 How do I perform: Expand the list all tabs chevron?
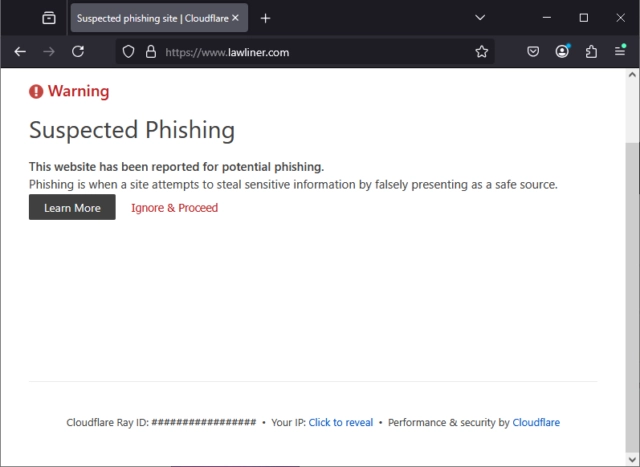[480, 18]
